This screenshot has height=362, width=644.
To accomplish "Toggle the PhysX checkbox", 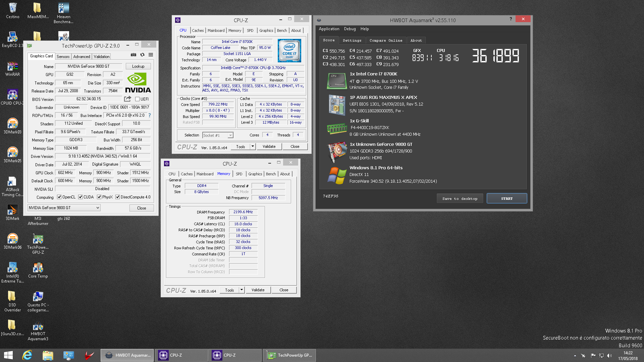I will [99, 197].
